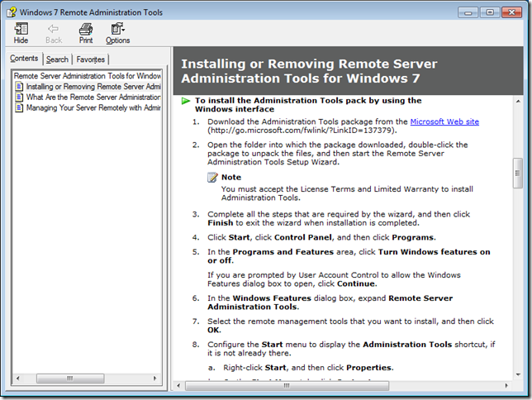
Task: Click the page icon beside Managing Your Server topic
Action: coord(19,107)
